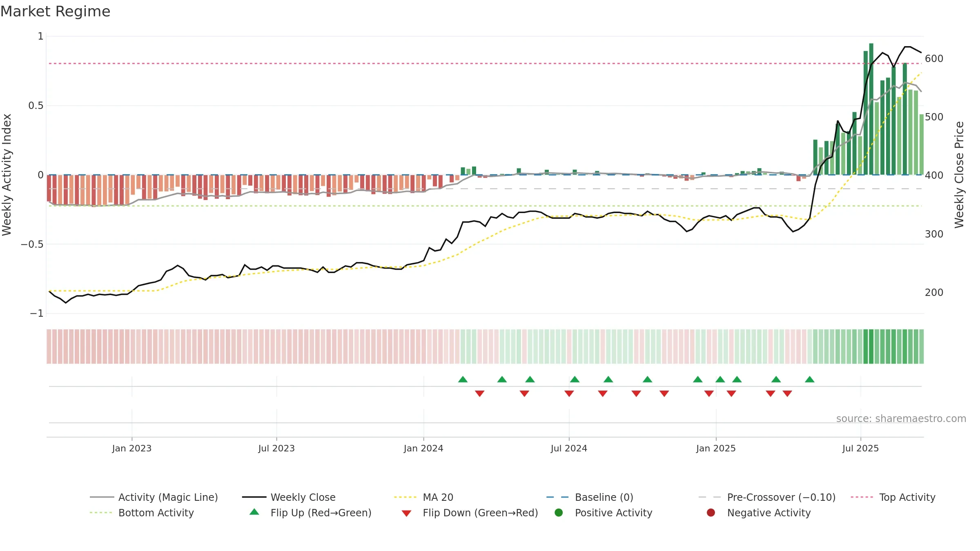The height and width of the screenshot is (551, 980).
Task: Click the 500 price axis tick
Action: point(934,117)
